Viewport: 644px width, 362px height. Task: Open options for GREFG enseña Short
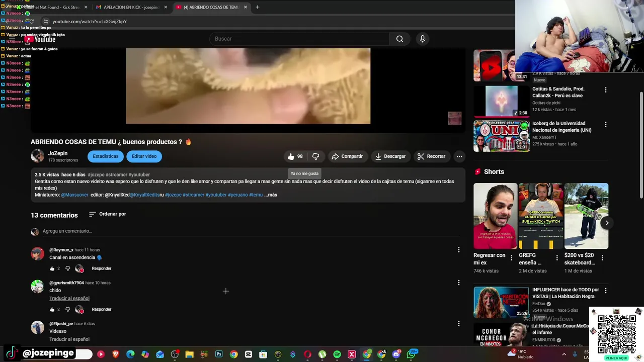tap(556, 258)
